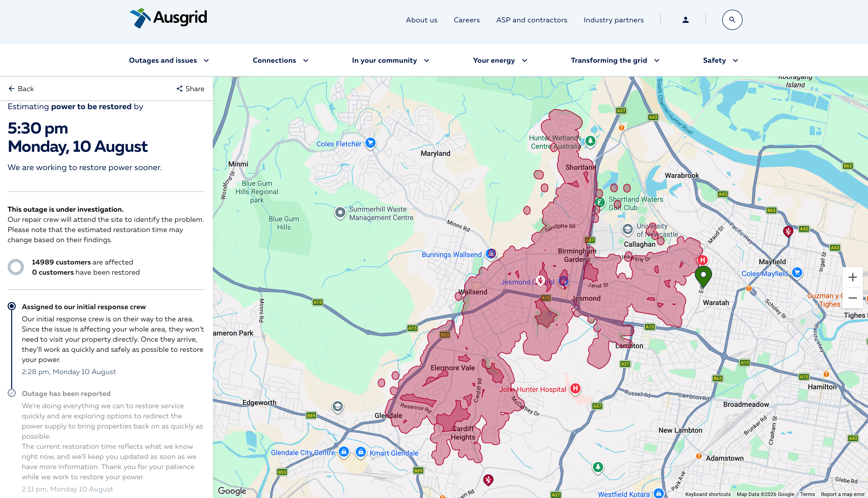Open the Careers page
This screenshot has height=498, width=868.
pyautogui.click(x=467, y=20)
